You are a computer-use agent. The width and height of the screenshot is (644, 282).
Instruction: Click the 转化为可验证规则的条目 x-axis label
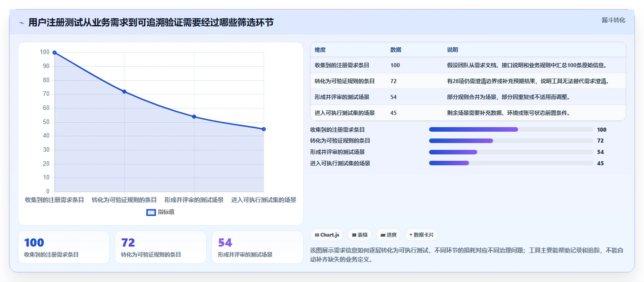(x=124, y=200)
